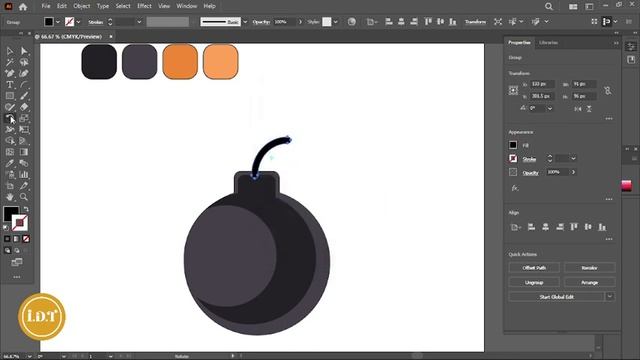Image resolution: width=640 pixels, height=360 pixels.
Task: Enable Draw Normal mode
Action: pos(7,250)
